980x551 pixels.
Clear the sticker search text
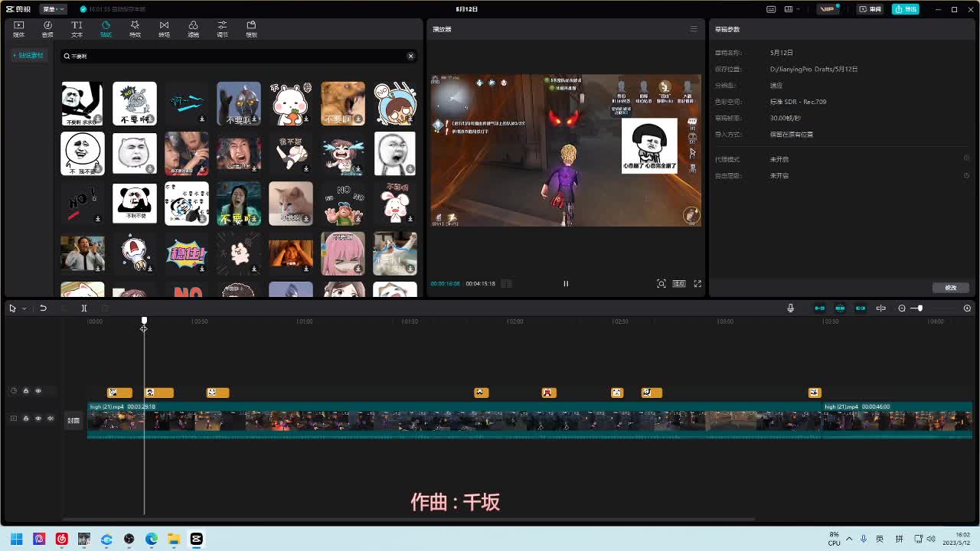410,56
